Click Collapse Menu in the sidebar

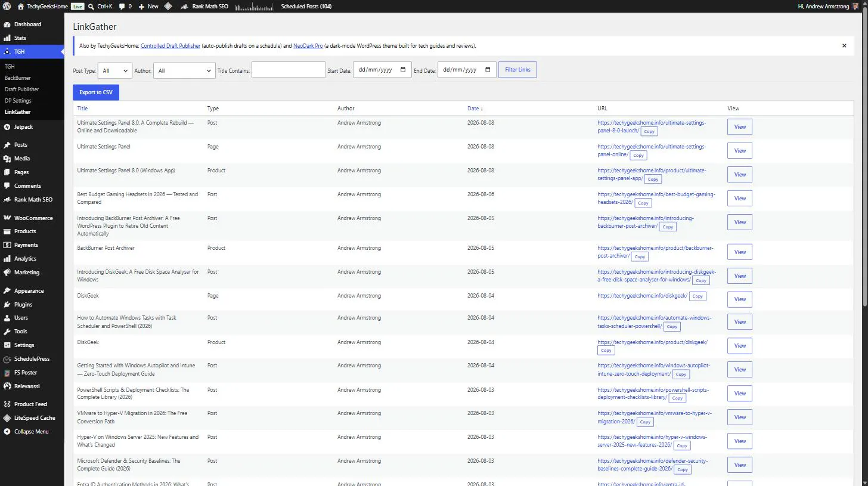coord(32,432)
